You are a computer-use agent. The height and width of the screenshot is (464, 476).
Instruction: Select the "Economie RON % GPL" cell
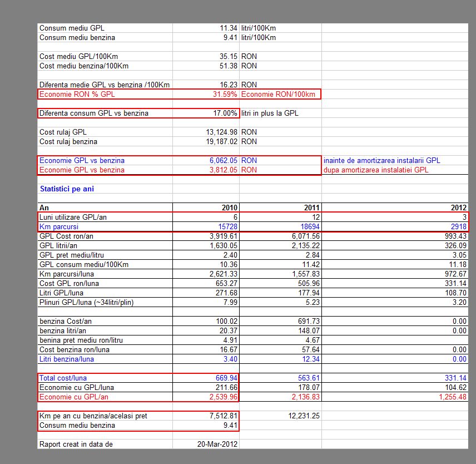click(77, 94)
